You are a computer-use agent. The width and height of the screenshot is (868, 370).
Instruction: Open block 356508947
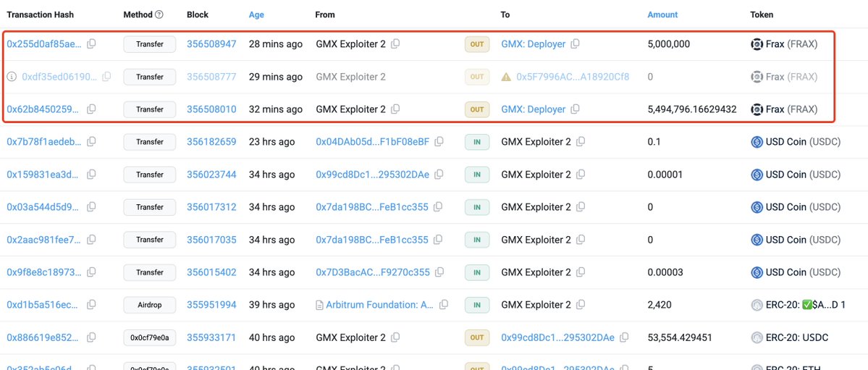coord(211,43)
